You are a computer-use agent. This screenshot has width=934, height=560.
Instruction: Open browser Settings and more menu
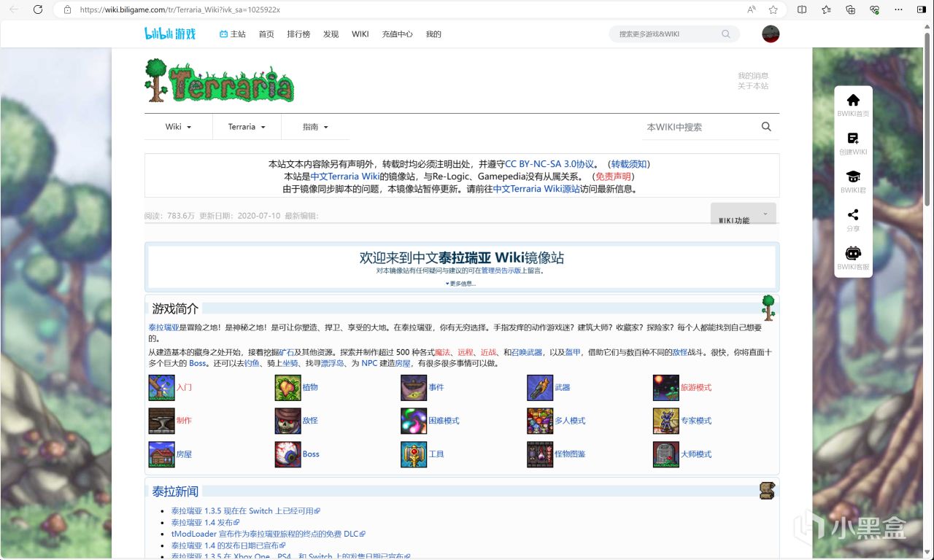[898, 9]
